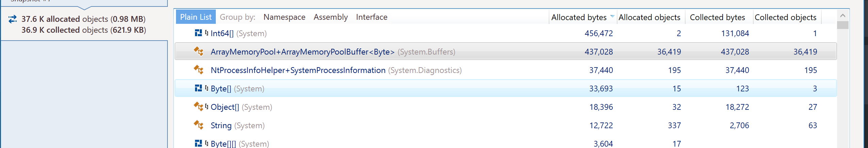This screenshot has width=868, height=148.
Task: Sort by Allocated objects column
Action: [649, 17]
